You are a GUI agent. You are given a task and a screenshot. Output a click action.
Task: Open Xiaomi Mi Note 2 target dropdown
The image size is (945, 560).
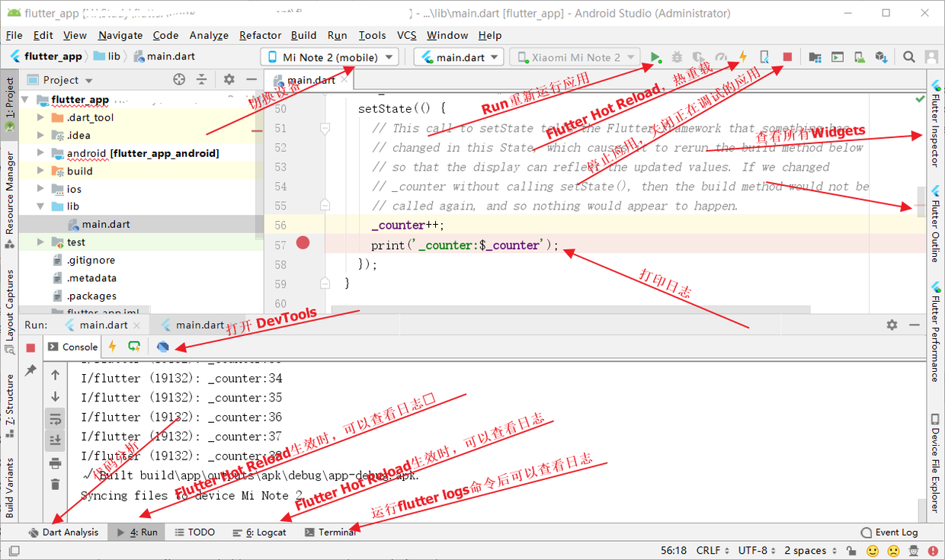pyautogui.click(x=575, y=57)
